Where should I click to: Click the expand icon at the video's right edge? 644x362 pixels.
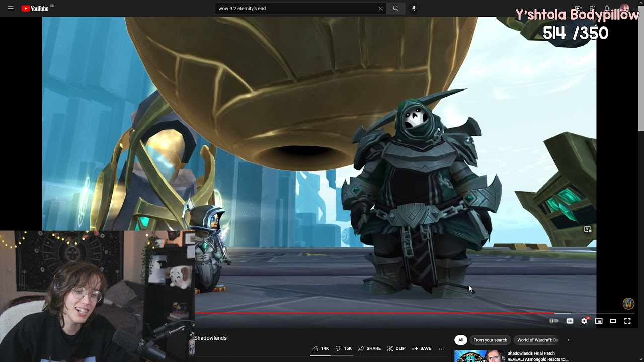pyautogui.click(x=587, y=229)
